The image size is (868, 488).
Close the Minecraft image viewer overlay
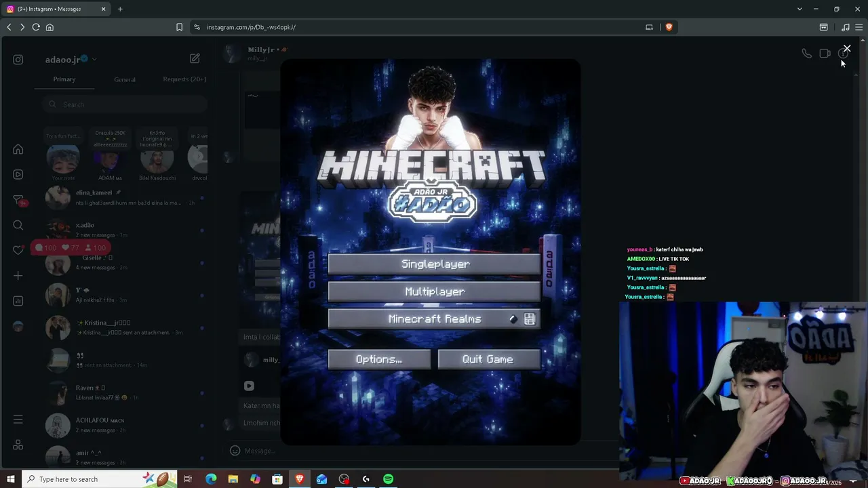[x=847, y=49]
